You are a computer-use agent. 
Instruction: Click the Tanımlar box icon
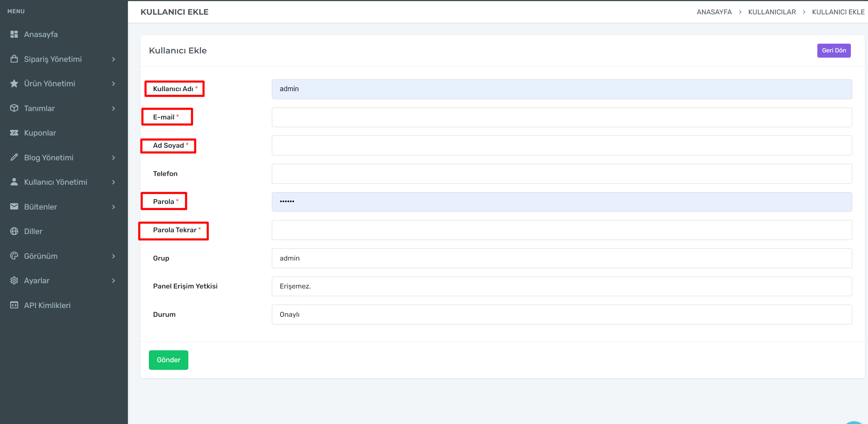coord(14,108)
